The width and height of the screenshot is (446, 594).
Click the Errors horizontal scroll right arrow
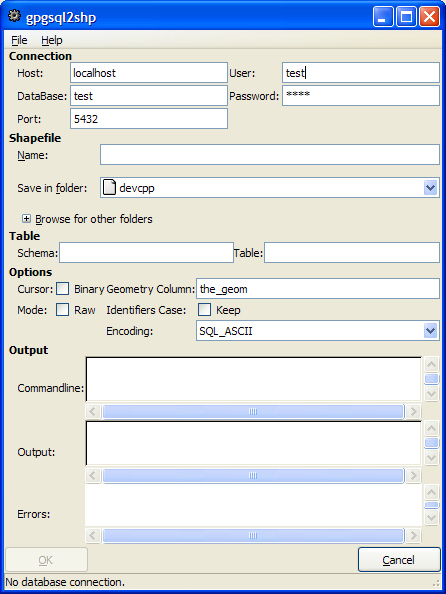(x=413, y=535)
